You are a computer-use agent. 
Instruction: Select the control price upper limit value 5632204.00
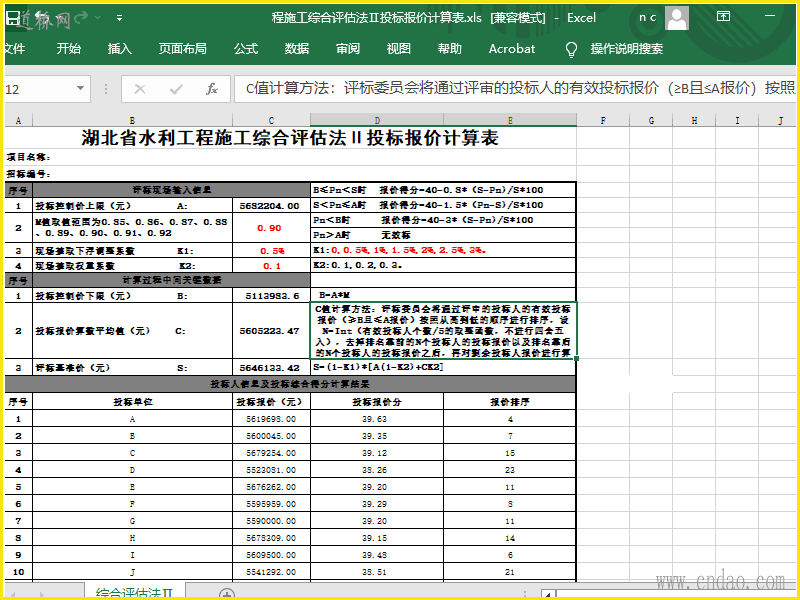click(x=271, y=206)
